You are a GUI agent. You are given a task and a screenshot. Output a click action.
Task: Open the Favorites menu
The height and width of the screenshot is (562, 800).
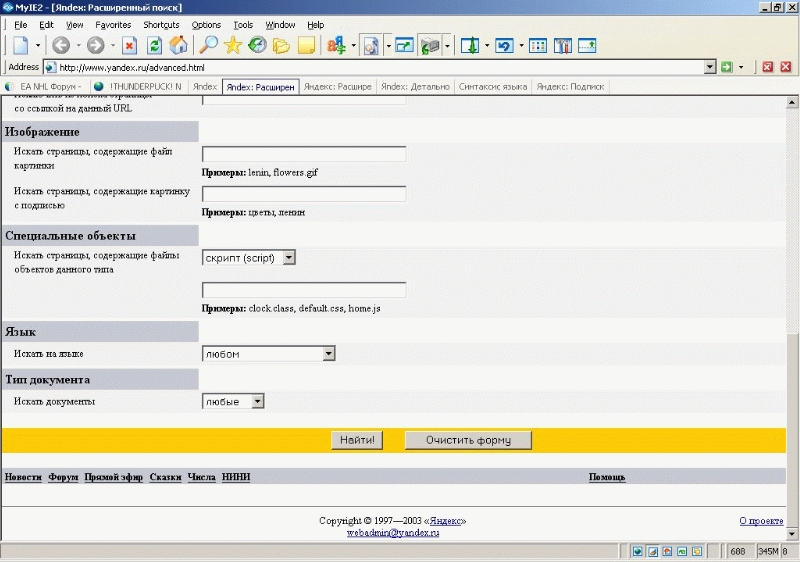[x=113, y=24]
